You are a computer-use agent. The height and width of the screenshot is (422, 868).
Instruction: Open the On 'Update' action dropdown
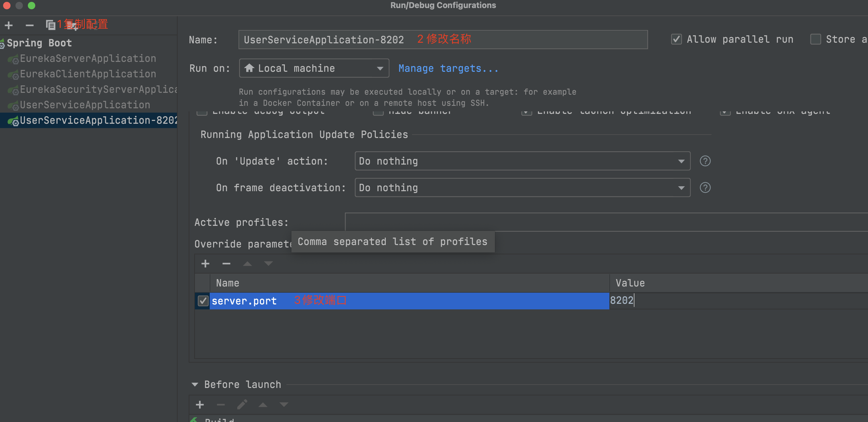point(522,161)
